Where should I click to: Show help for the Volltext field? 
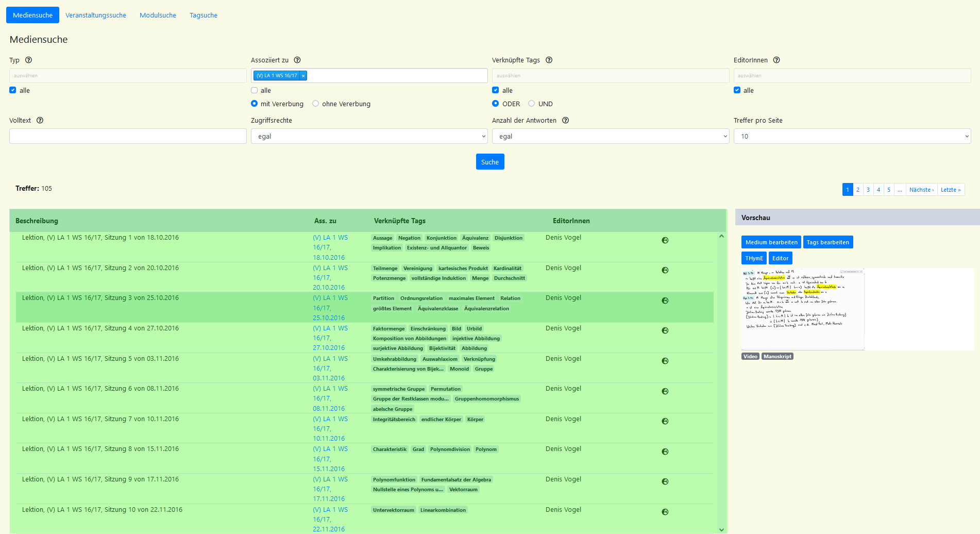40,121
